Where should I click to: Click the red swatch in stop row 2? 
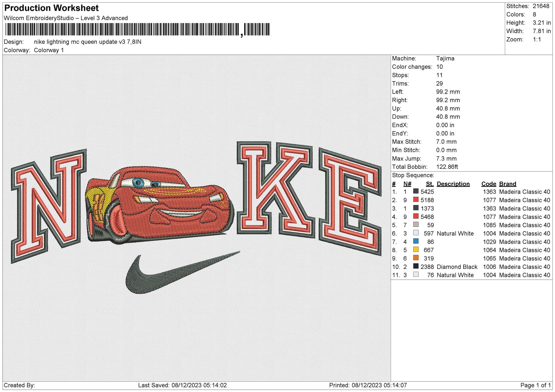(x=416, y=200)
